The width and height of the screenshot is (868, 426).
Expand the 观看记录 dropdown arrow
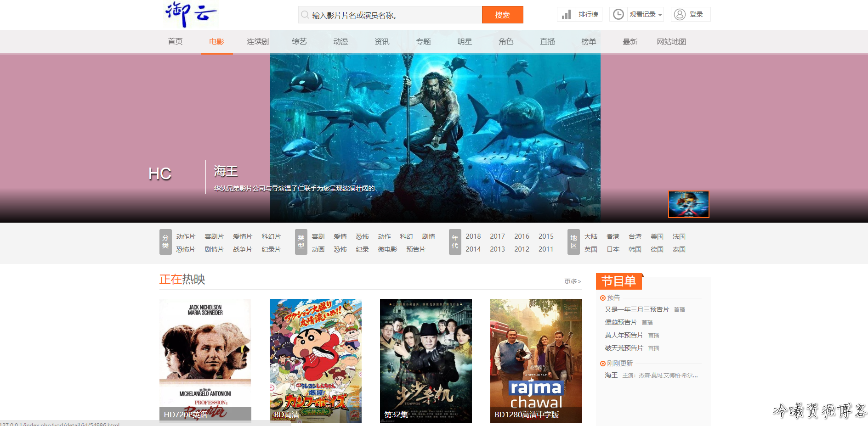(x=660, y=15)
